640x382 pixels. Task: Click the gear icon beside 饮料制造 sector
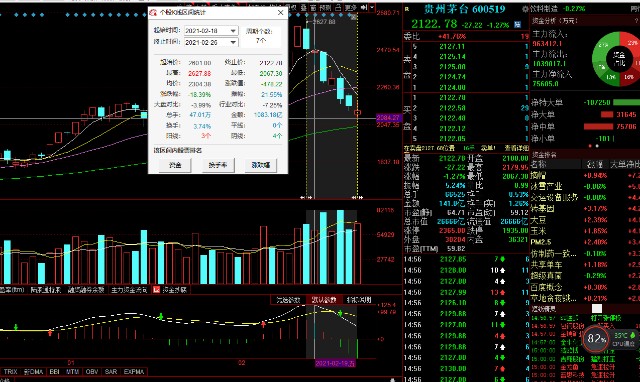pyautogui.click(x=525, y=9)
